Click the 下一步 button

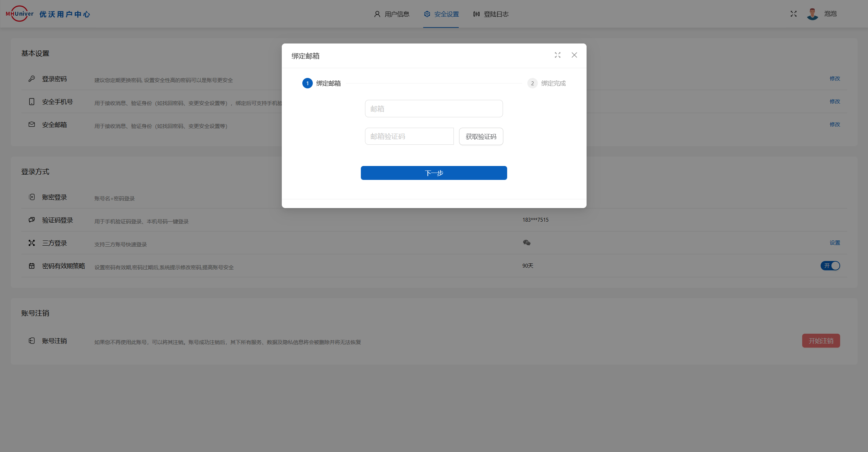click(x=434, y=173)
